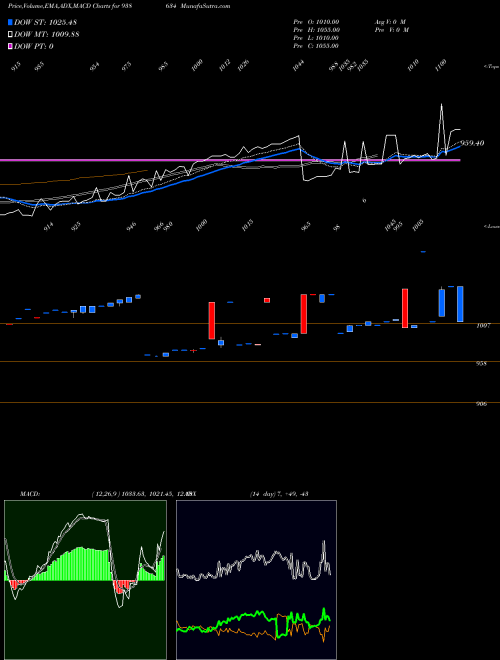
Task: Click the 946 lower price label
Action: 132,227
